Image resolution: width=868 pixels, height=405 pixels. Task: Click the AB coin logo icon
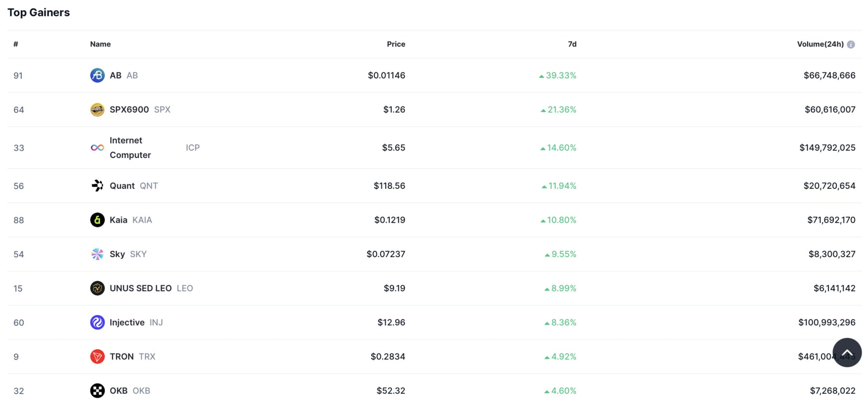(x=97, y=75)
